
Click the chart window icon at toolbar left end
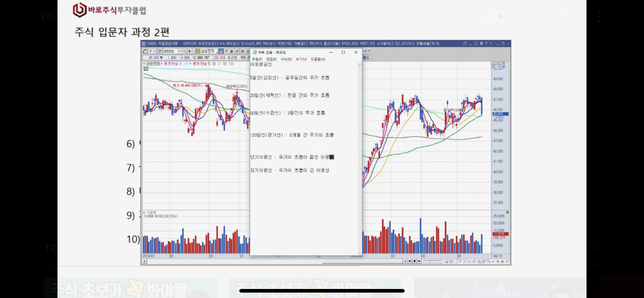(x=145, y=51)
